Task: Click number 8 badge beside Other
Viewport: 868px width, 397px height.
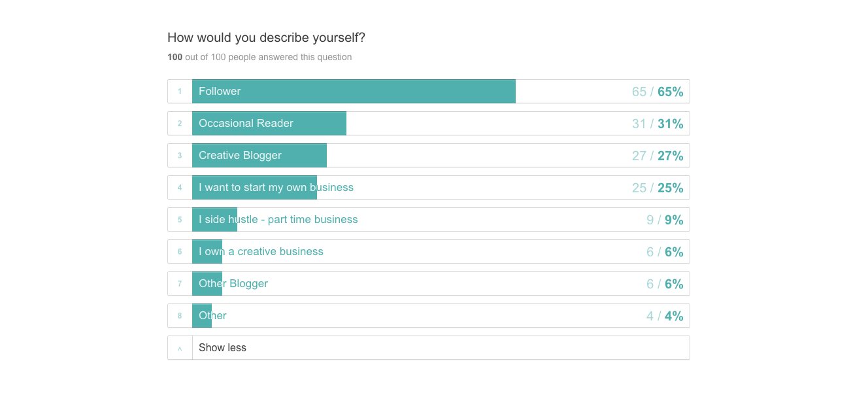Action: tap(180, 316)
